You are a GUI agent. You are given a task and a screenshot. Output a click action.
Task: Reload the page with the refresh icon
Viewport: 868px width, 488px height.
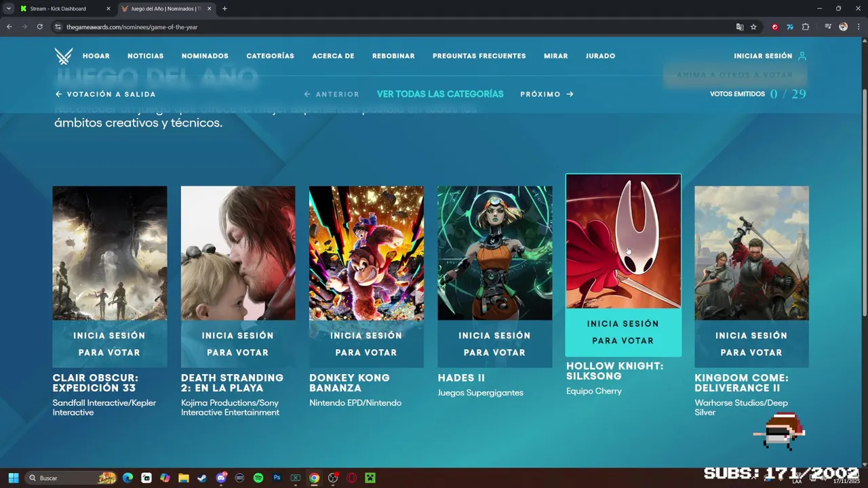(40, 27)
